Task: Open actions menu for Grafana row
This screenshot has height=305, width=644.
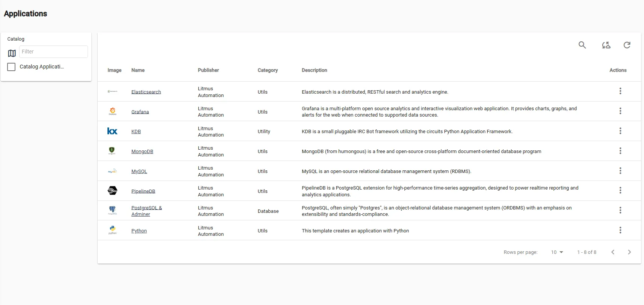Action: (x=620, y=111)
